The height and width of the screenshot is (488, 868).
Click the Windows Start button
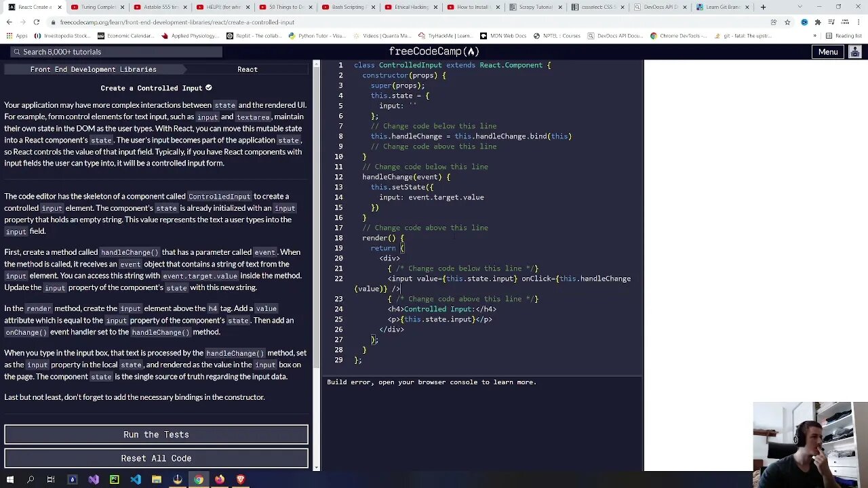tap(10, 479)
